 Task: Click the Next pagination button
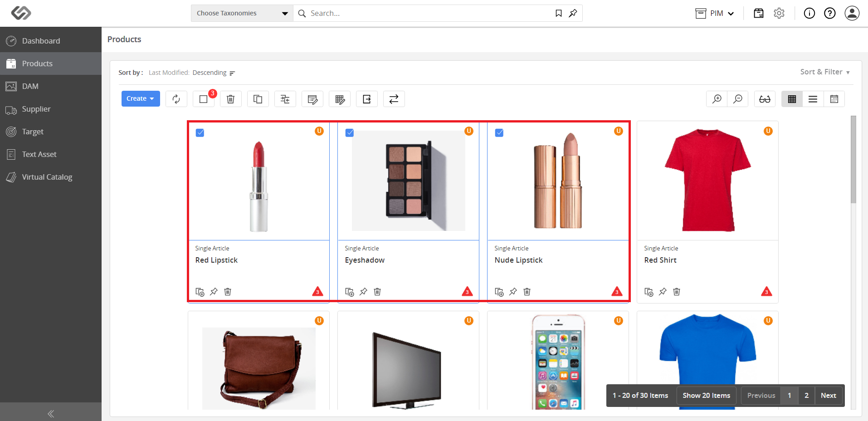point(829,396)
